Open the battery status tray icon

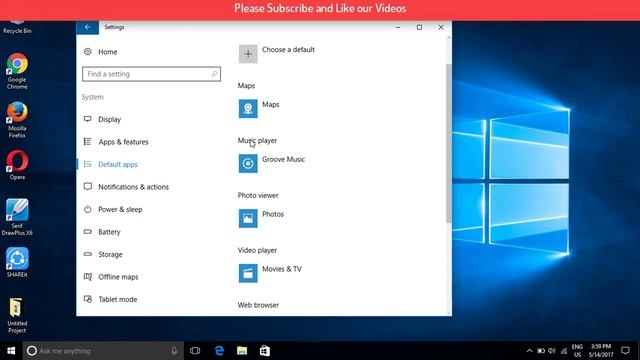click(541, 351)
